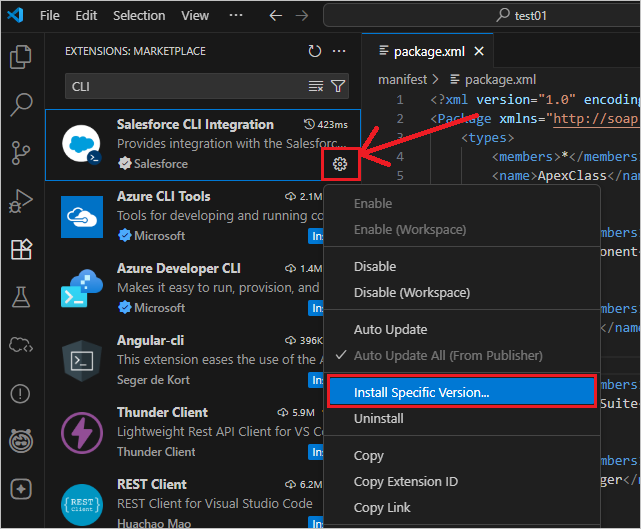Select Copy Extension ID

pyautogui.click(x=462, y=482)
